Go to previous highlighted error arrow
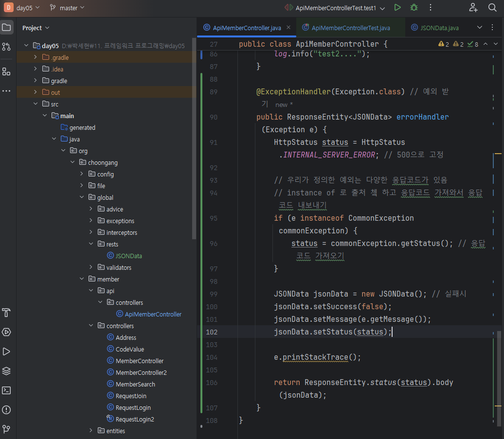The image size is (504, 439). pyautogui.click(x=486, y=44)
